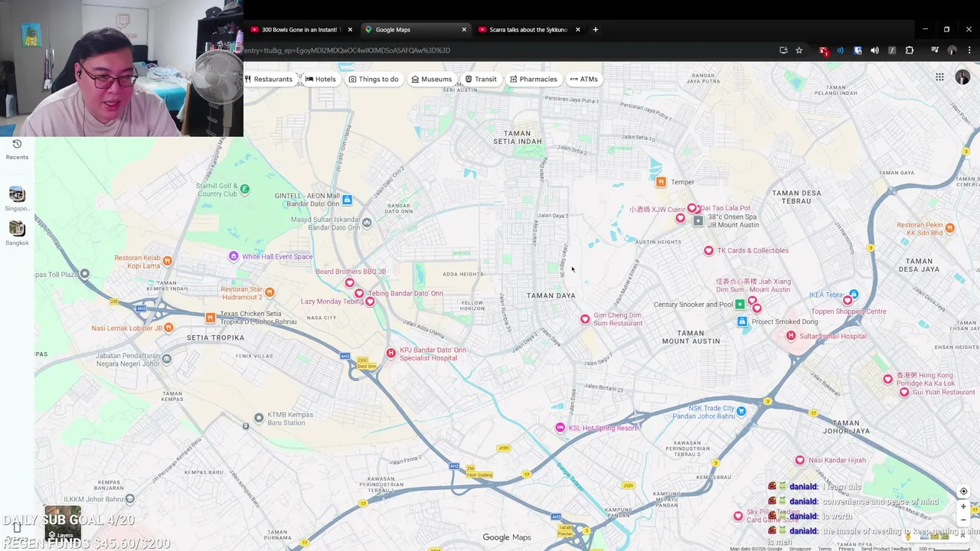980x551 pixels.
Task: Click the Restoran Kelab Kopi Lama pin
Action: click(x=167, y=261)
